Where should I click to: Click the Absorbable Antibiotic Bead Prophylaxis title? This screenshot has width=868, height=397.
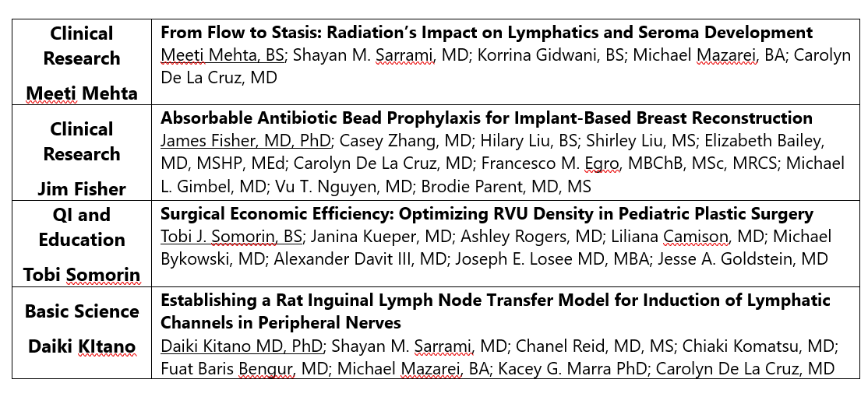coord(486,118)
